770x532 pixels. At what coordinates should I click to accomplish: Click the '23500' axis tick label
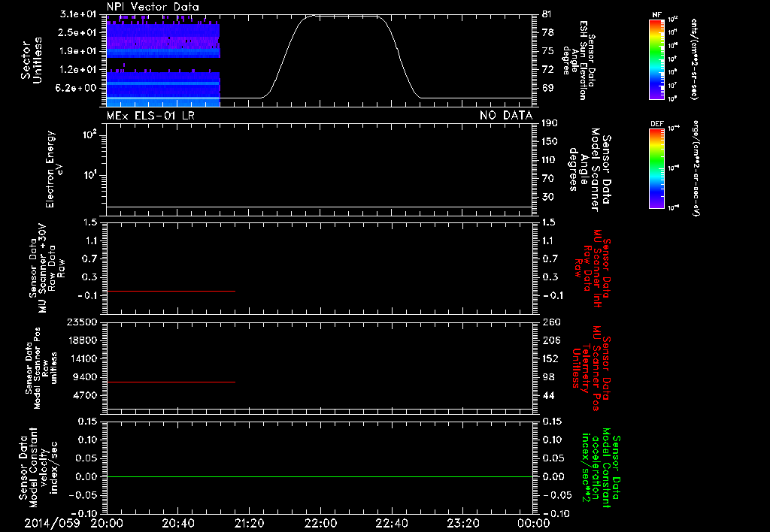(82, 322)
